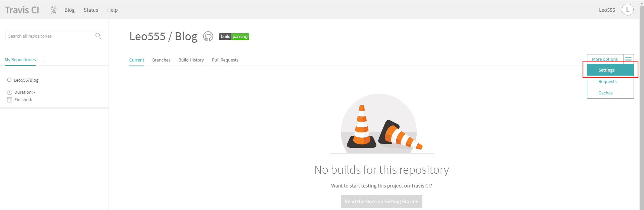The height and width of the screenshot is (210, 644).
Task: Open the broadcast tower announcements icon
Action: 53,10
